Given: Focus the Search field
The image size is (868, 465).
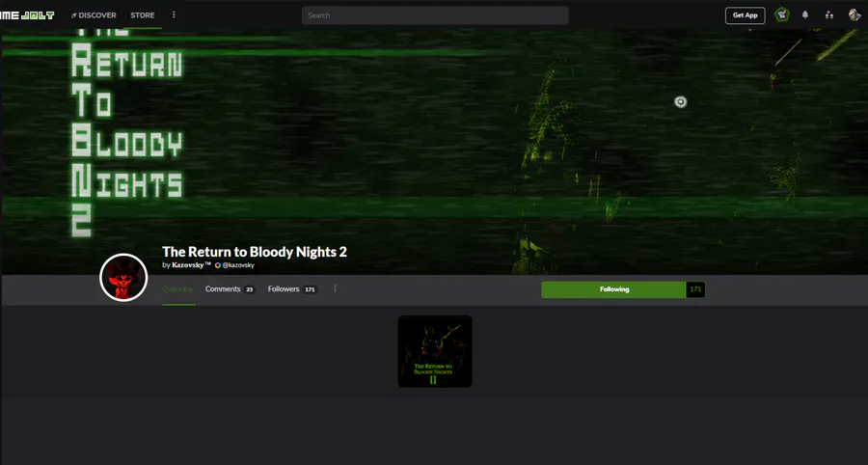Looking at the screenshot, I should [x=435, y=15].
